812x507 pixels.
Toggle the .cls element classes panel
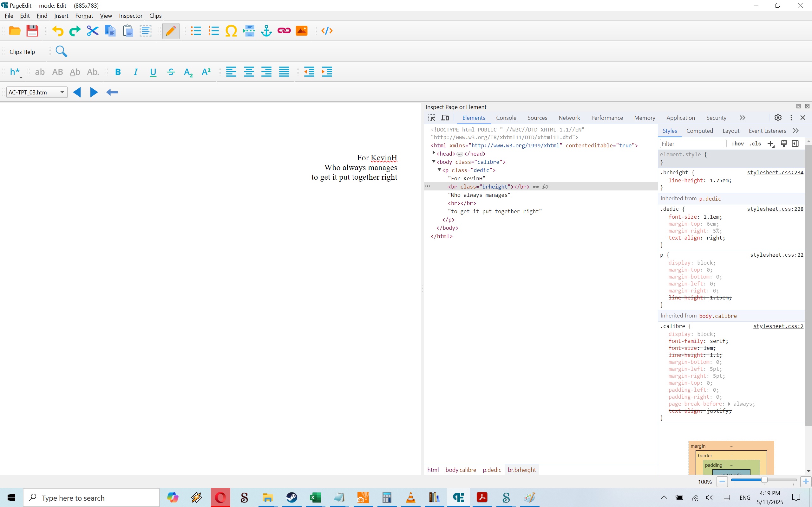pyautogui.click(x=755, y=144)
